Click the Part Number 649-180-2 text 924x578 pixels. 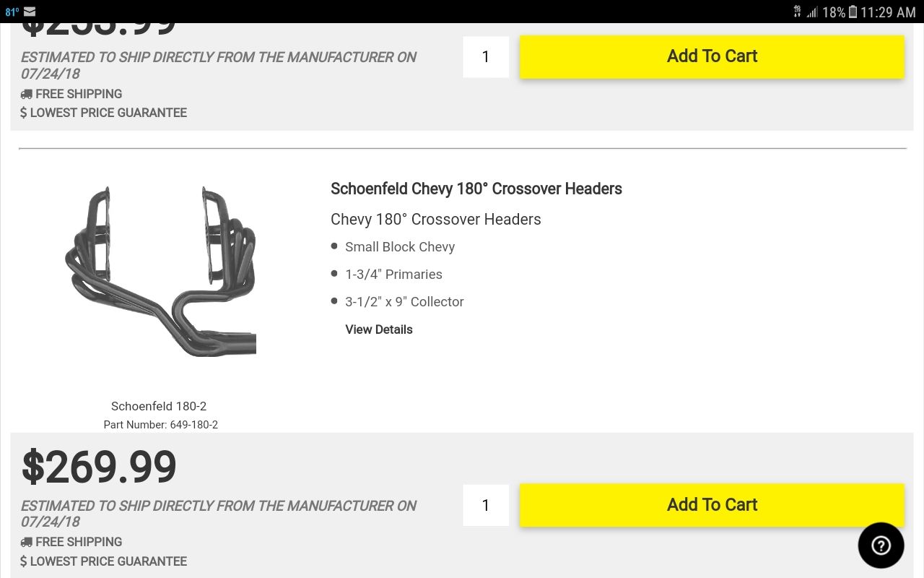click(x=160, y=425)
